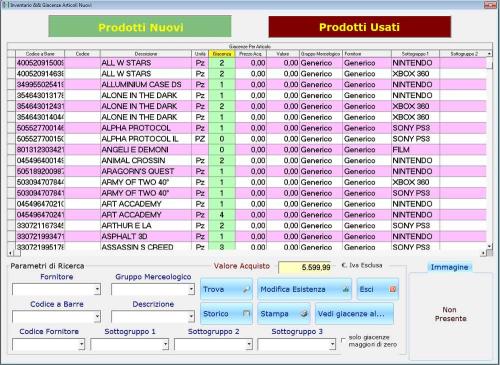This screenshot has width=500, height=365.
Task: Switch to Prodotti Usati section
Action: click(x=360, y=27)
